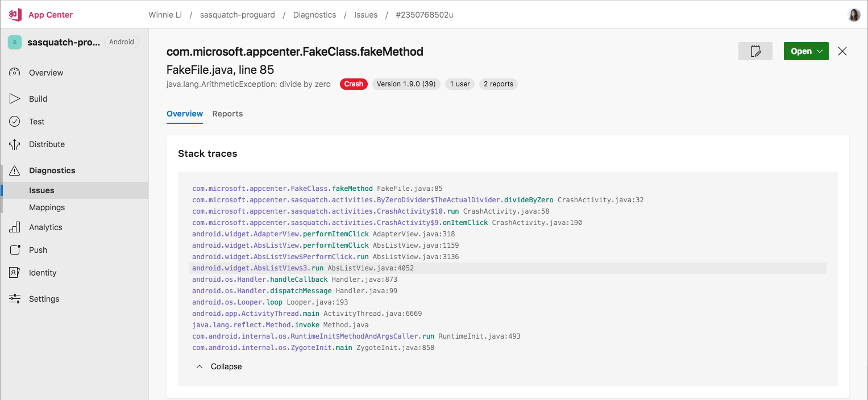
Task: Click the 2 reports badge
Action: [x=498, y=84]
